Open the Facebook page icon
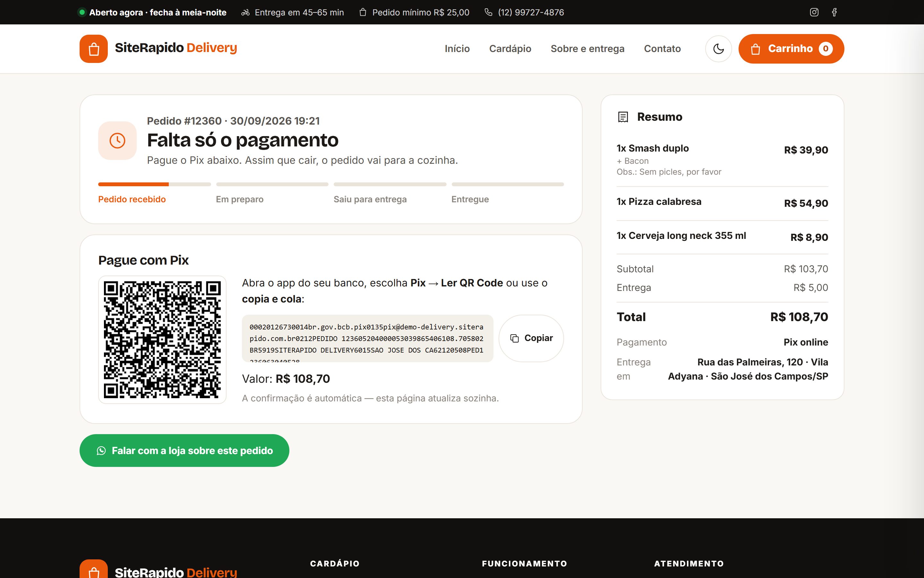Image resolution: width=924 pixels, height=578 pixels. (x=834, y=12)
